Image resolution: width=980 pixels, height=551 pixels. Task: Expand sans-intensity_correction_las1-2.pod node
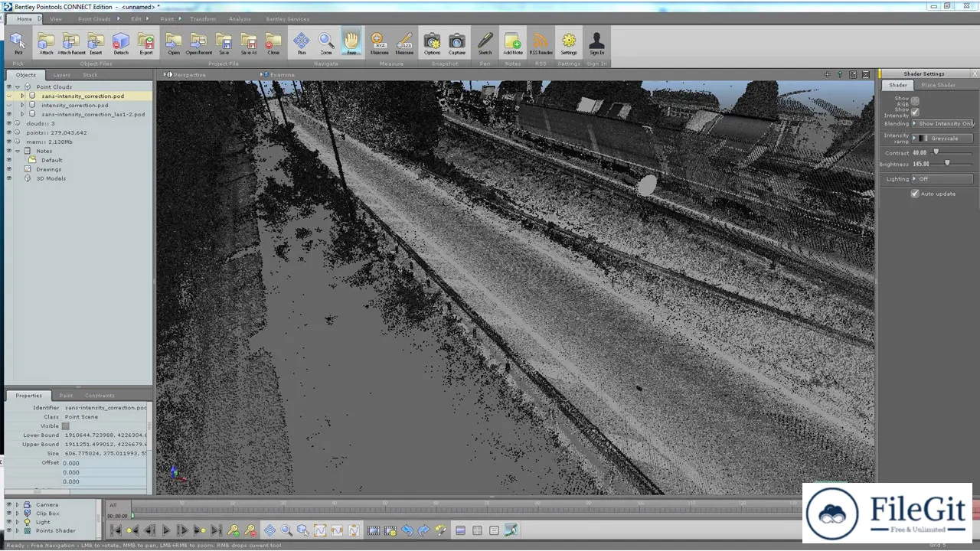[22, 114]
